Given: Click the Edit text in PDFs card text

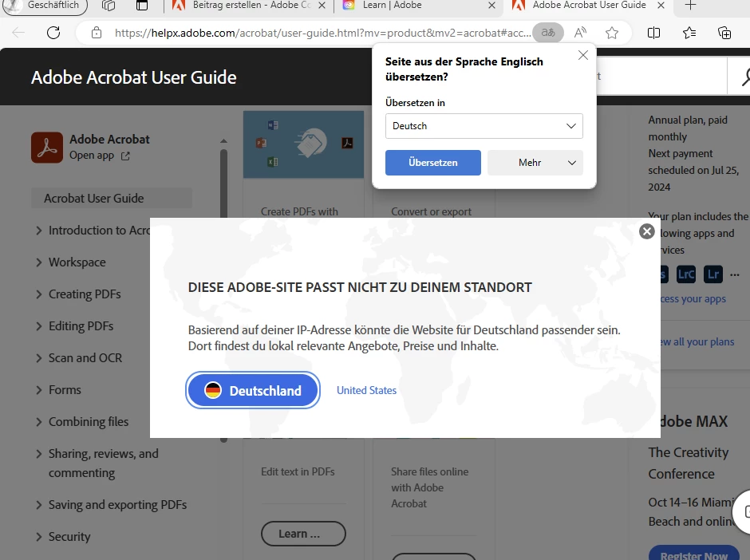Looking at the screenshot, I should (x=298, y=471).
